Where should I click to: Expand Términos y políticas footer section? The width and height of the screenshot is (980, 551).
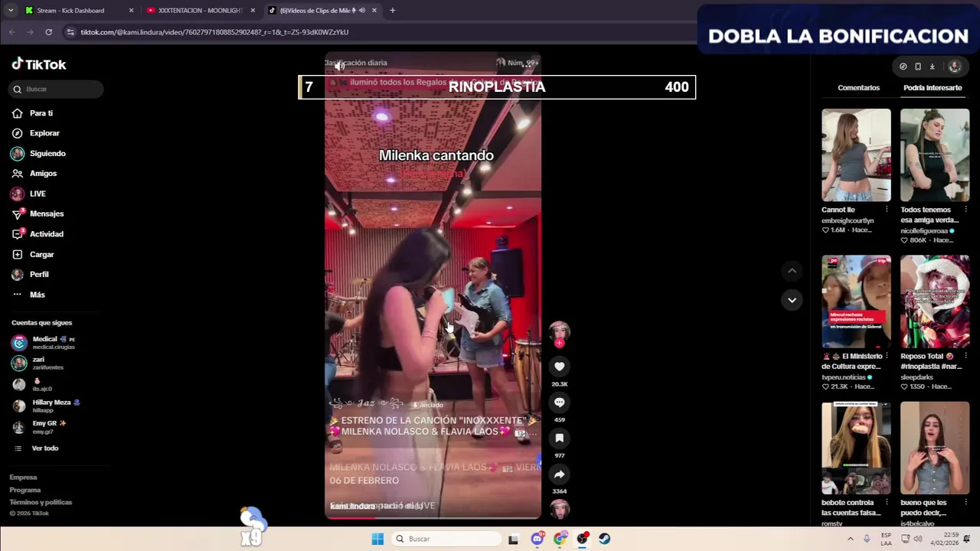coord(41,503)
